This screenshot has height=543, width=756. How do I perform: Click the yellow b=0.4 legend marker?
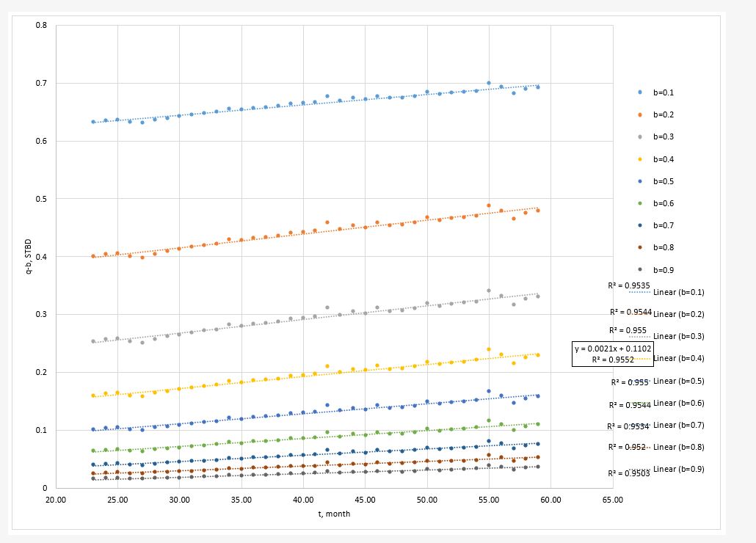(640, 159)
